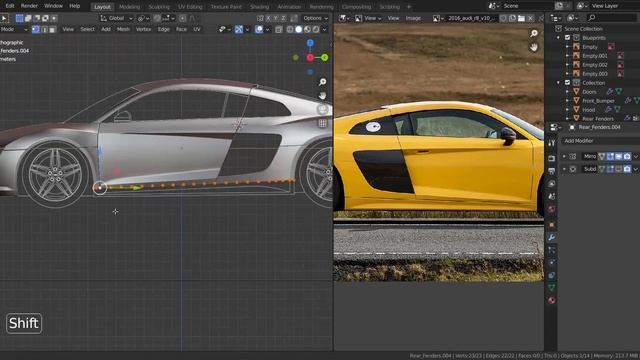Open the View Layer properties tab
Screen dimensions: 640x360
point(551,184)
